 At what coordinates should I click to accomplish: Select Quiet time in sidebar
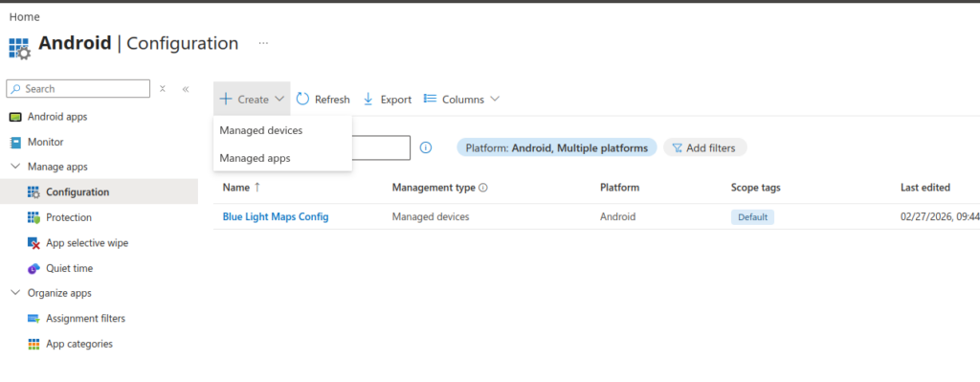[x=69, y=269]
